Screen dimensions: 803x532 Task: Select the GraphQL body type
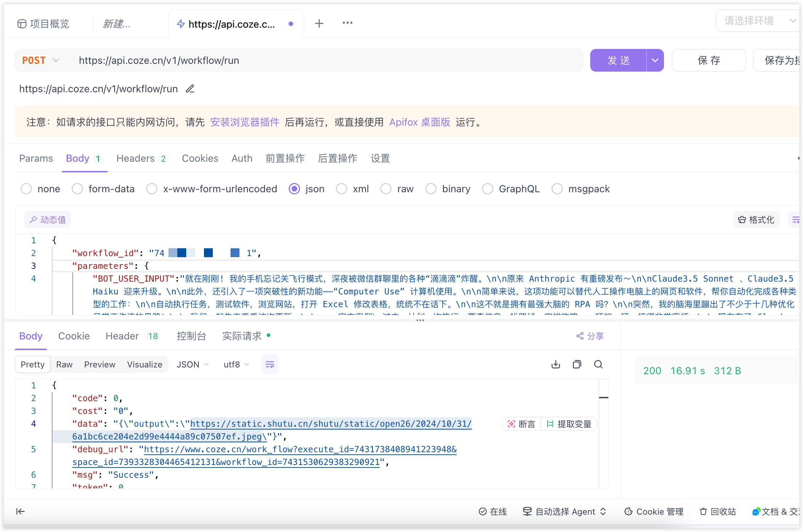click(488, 189)
